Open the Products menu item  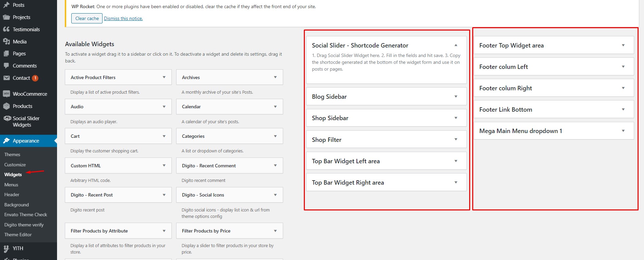(x=22, y=106)
